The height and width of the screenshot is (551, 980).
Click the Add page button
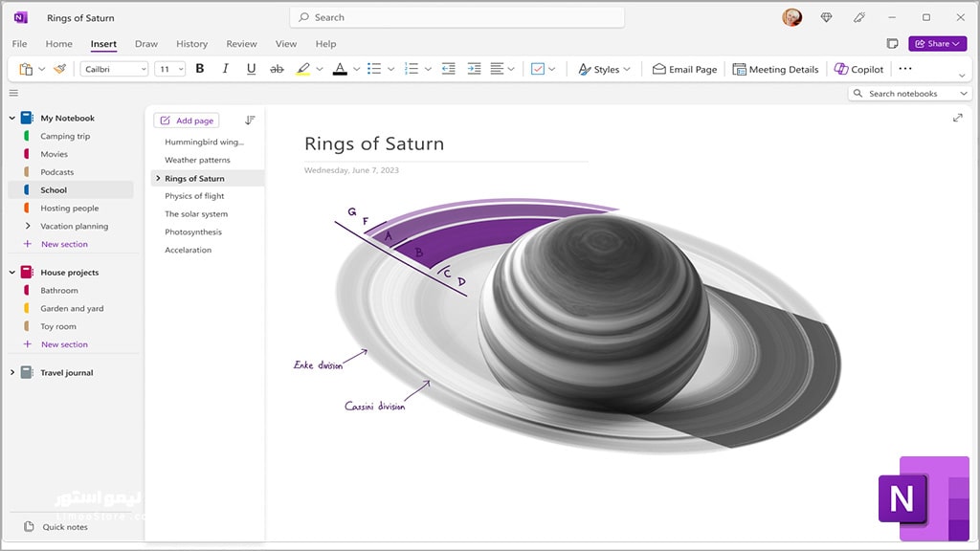pyautogui.click(x=187, y=121)
